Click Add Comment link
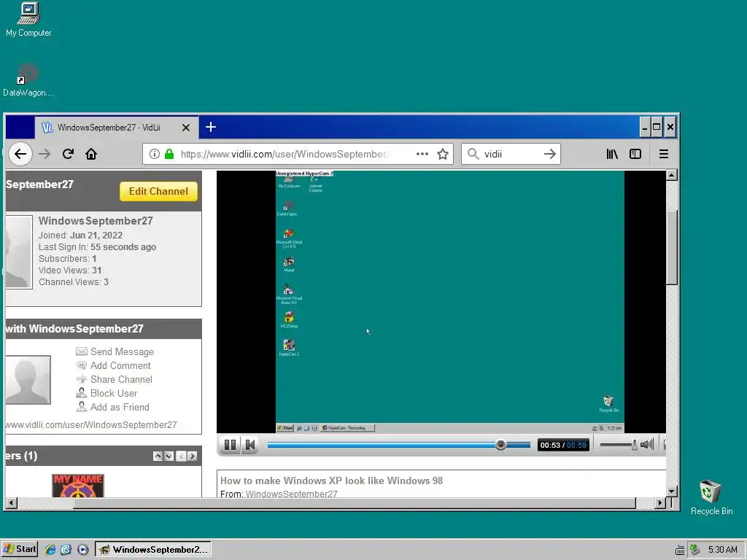This screenshot has height=560, width=747. pyautogui.click(x=120, y=365)
